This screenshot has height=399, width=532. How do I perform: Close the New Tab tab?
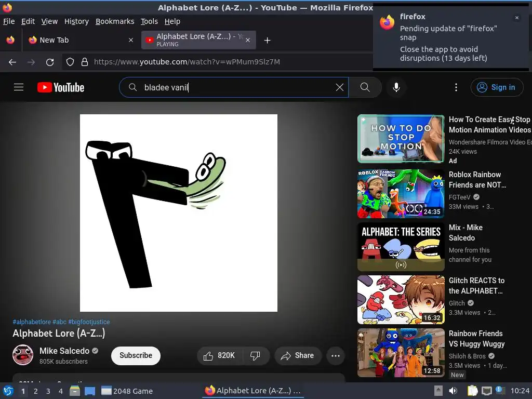131,40
